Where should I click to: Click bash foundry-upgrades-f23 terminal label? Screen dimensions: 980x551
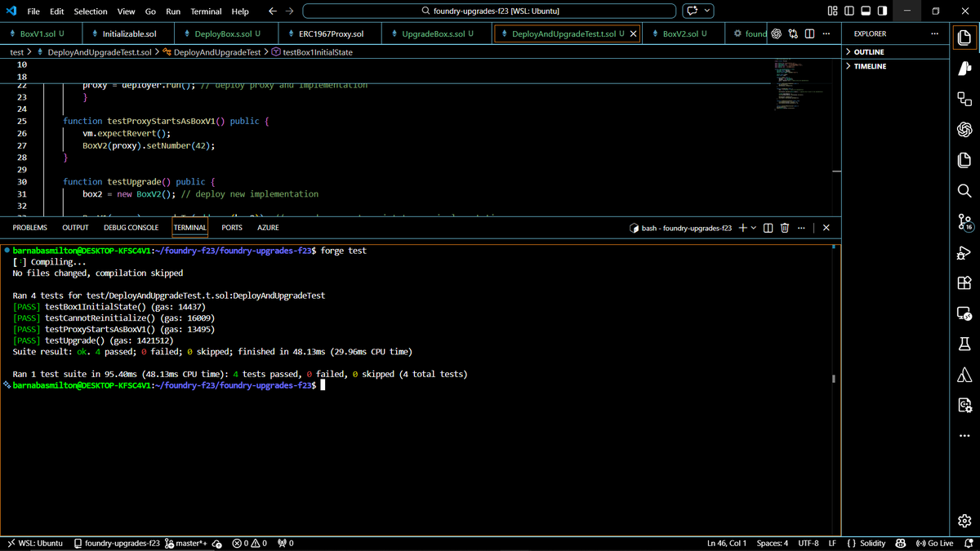coord(681,228)
